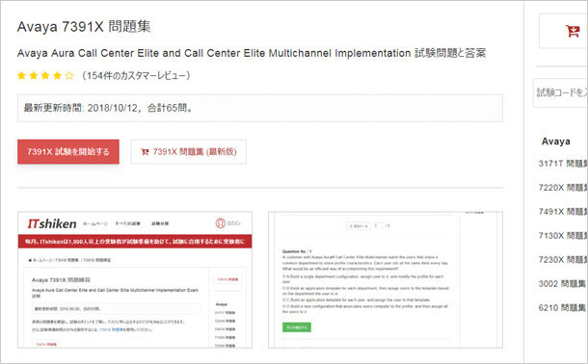Open the 7220X 問題集 sidebar link

point(563,188)
